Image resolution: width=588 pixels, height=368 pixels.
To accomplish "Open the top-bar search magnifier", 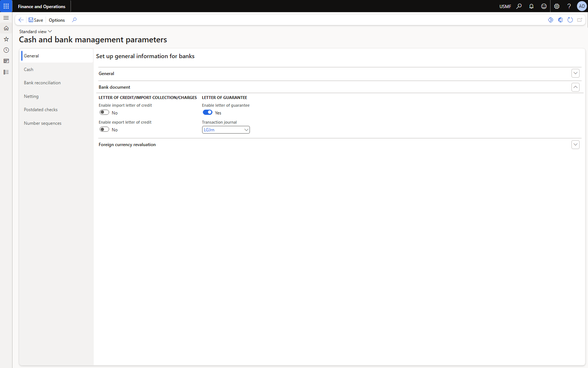I will [519, 6].
